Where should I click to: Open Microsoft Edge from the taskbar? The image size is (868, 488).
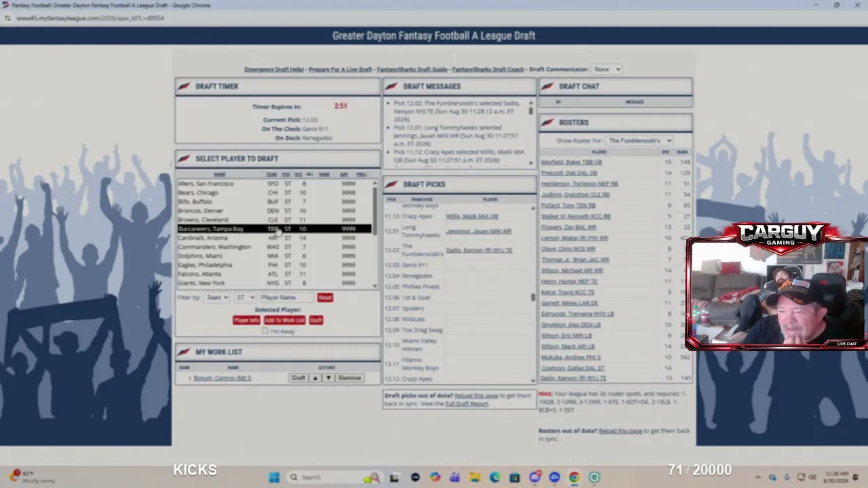coord(494,477)
